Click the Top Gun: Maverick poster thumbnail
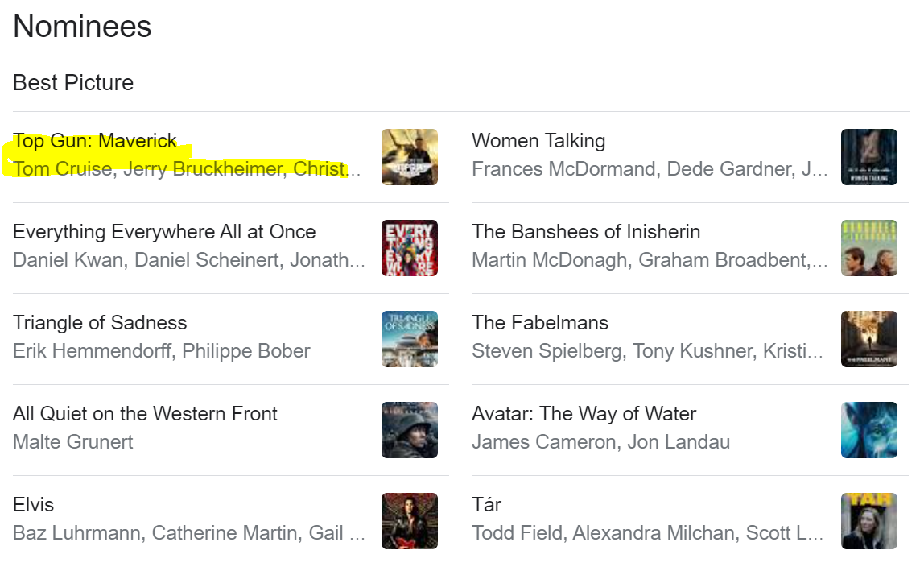Image resolution: width=924 pixels, height=575 pixels. coord(409,157)
